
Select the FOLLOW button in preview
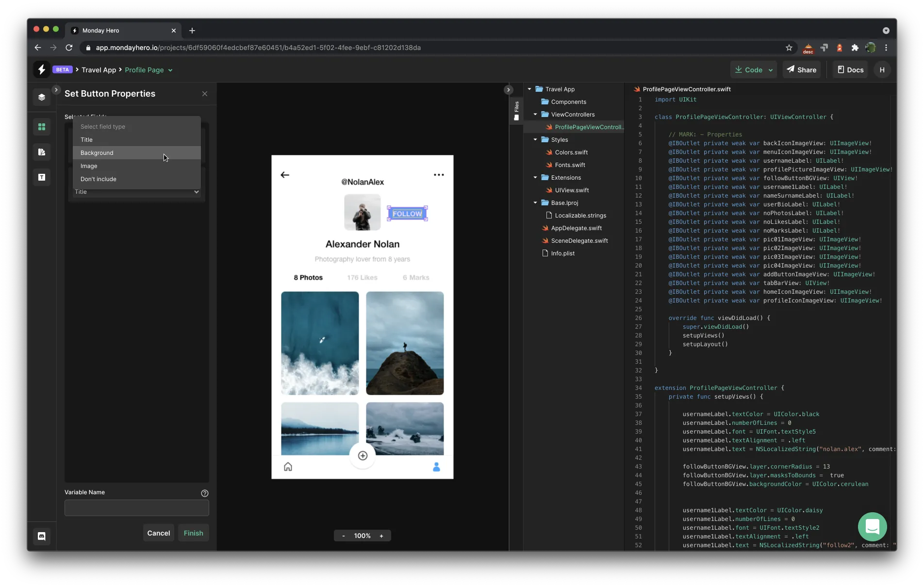click(407, 214)
